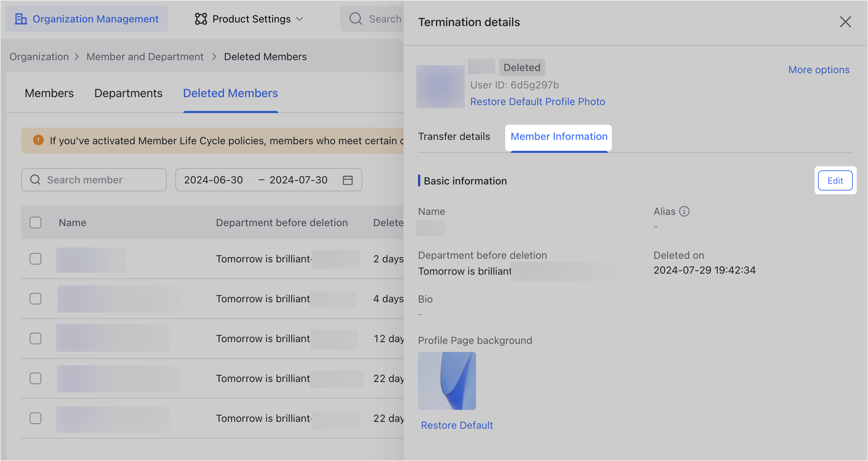
Task: Expand the Member and Department breadcrumb
Action: 145,57
